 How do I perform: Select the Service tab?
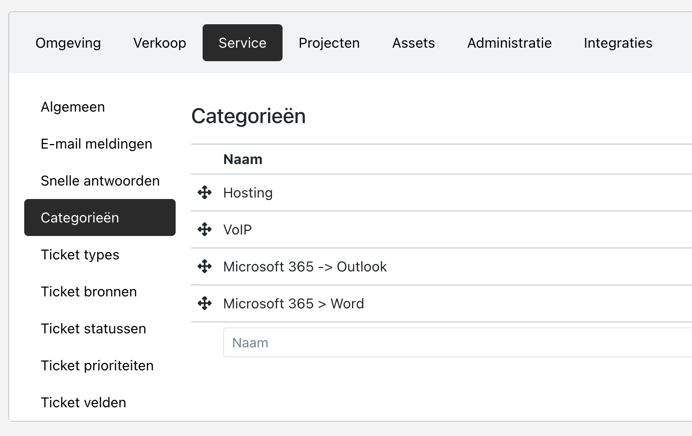click(242, 43)
